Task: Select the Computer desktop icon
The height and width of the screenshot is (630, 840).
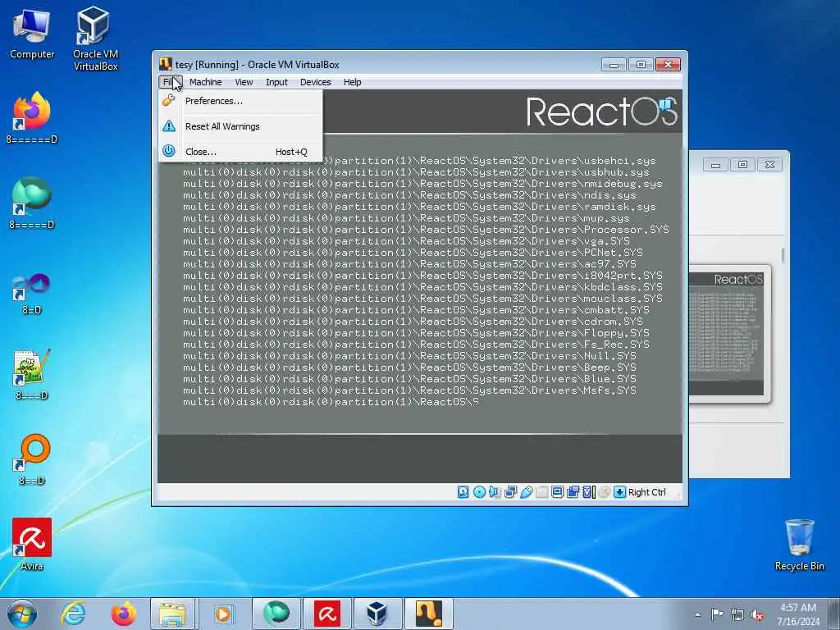Action: pos(32,34)
